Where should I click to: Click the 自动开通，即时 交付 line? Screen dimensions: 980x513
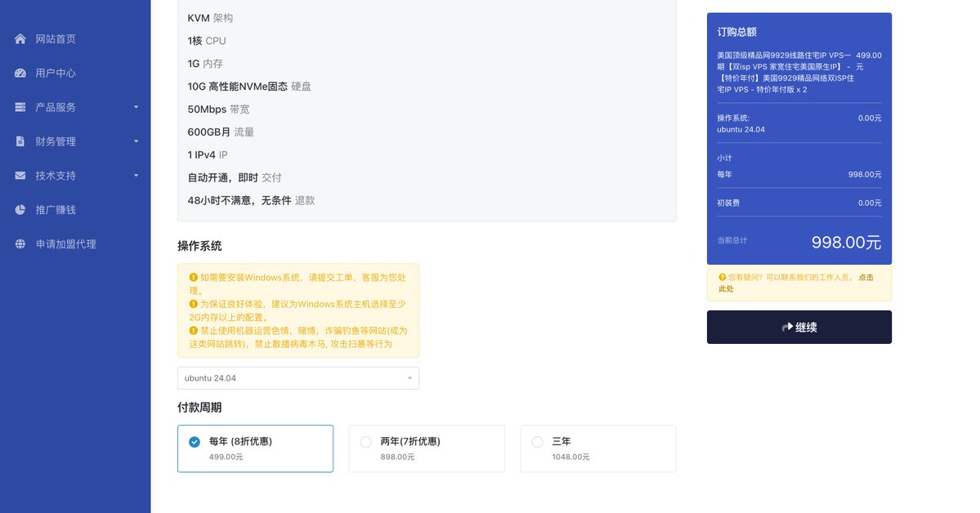235,177
